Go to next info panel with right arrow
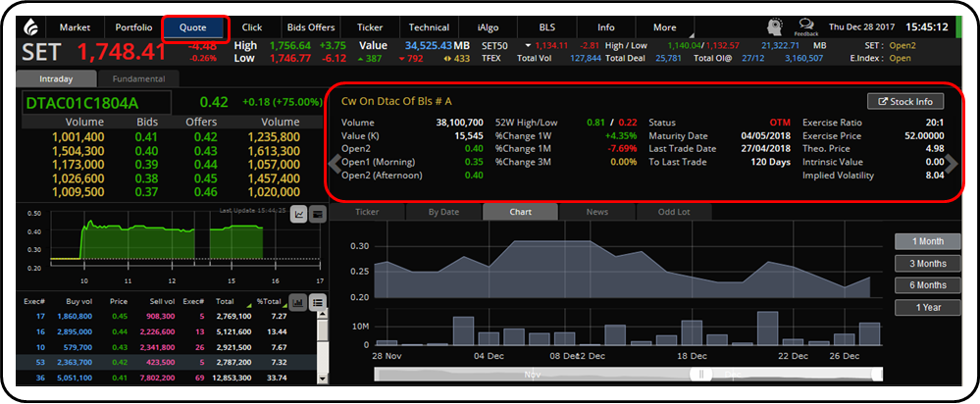Image resolution: width=980 pixels, height=404 pixels. click(952, 163)
